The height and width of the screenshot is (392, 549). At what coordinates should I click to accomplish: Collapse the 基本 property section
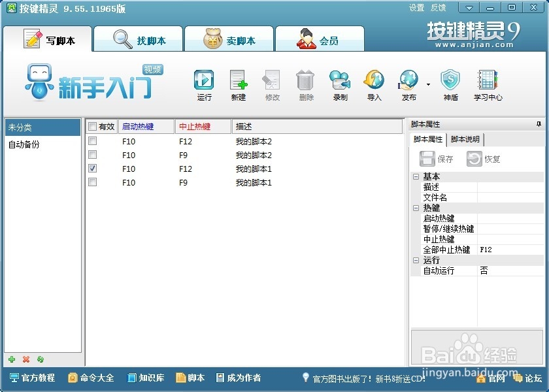pos(417,176)
